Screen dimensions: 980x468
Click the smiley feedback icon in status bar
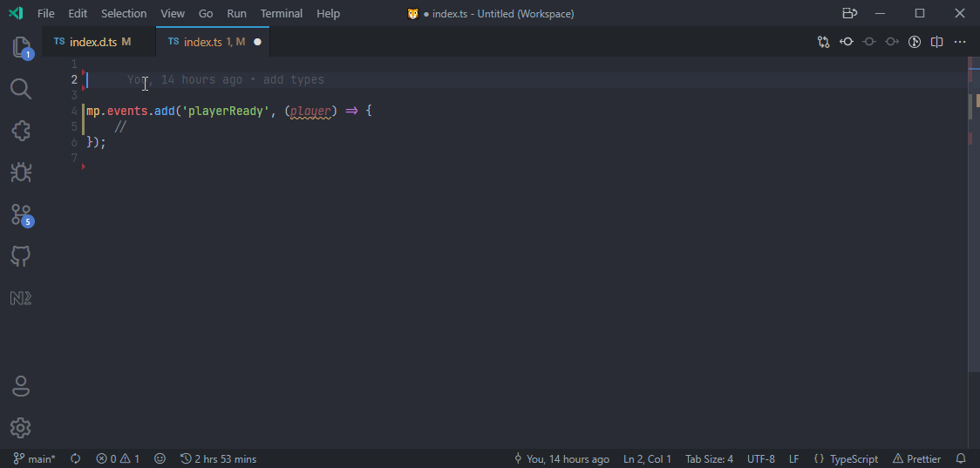point(160,458)
